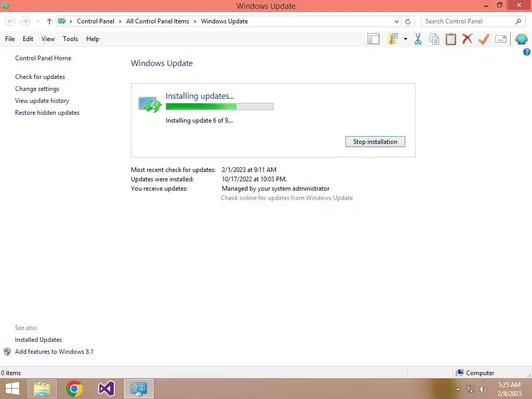Viewport: 532px width, 399px height.
Task: Click the Cut scissors icon
Action: pyautogui.click(x=418, y=39)
